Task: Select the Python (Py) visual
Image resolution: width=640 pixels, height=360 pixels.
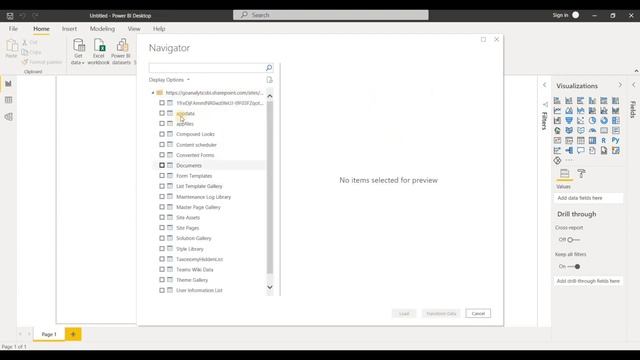Action: (x=616, y=140)
